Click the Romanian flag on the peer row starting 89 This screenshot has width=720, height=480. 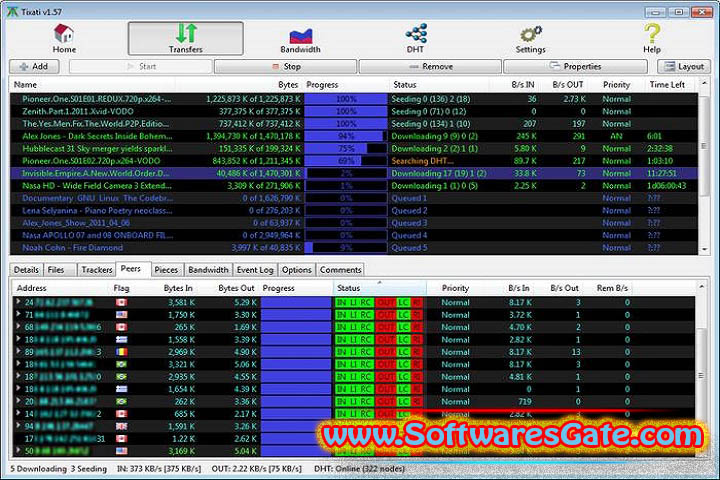122,352
